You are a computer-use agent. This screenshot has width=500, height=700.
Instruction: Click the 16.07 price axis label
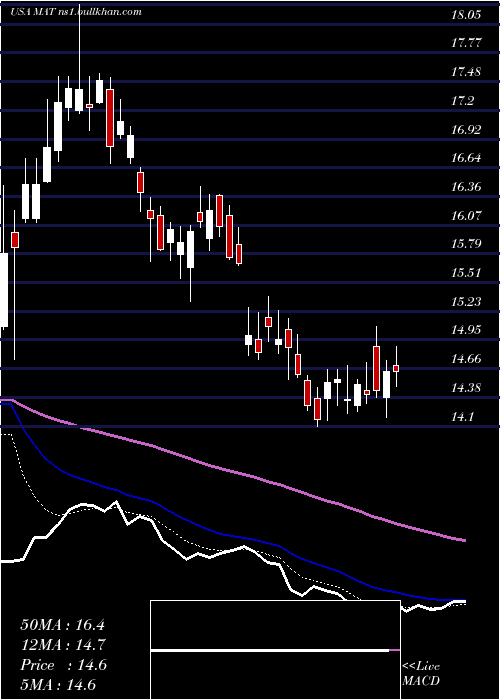click(x=466, y=216)
